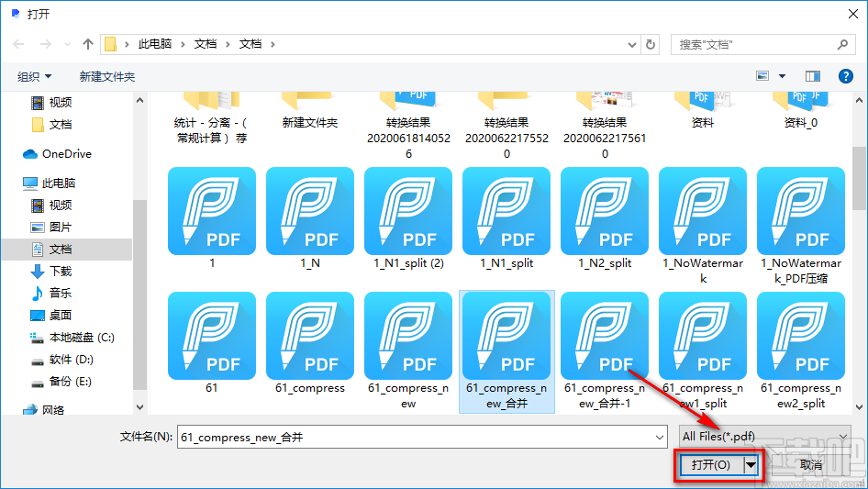This screenshot has height=489, width=868.
Task: Select PDF file 61_compress
Action: click(310, 343)
